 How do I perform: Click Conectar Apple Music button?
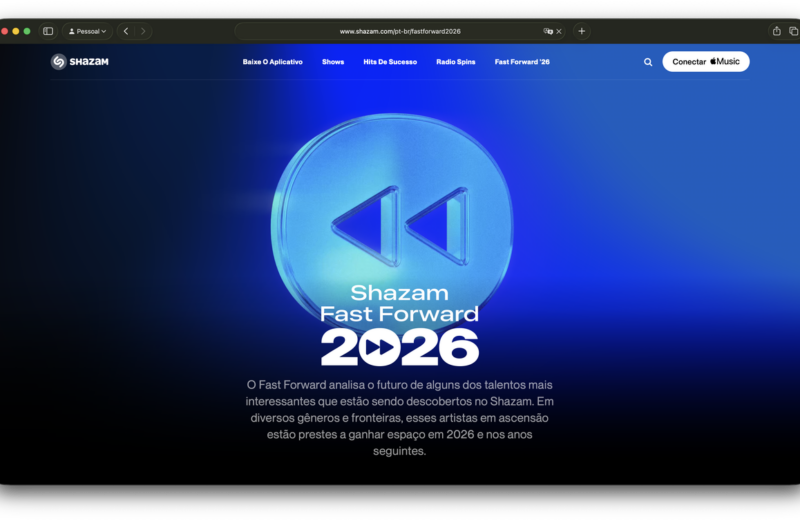coord(706,62)
